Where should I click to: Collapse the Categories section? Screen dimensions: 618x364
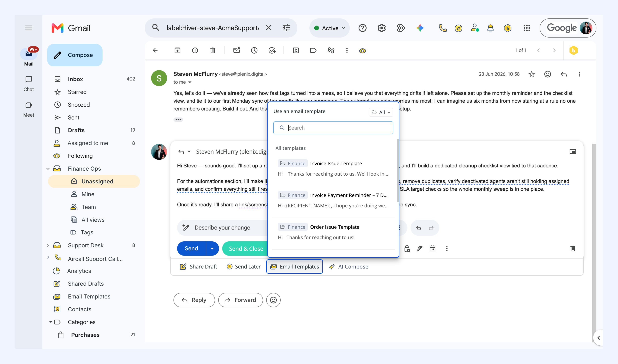coord(51,322)
